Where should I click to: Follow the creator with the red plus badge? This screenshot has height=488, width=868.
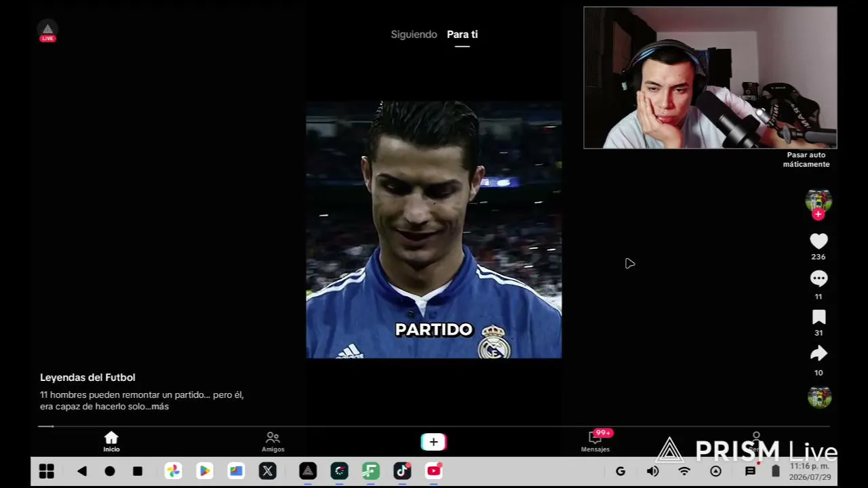pyautogui.click(x=818, y=214)
